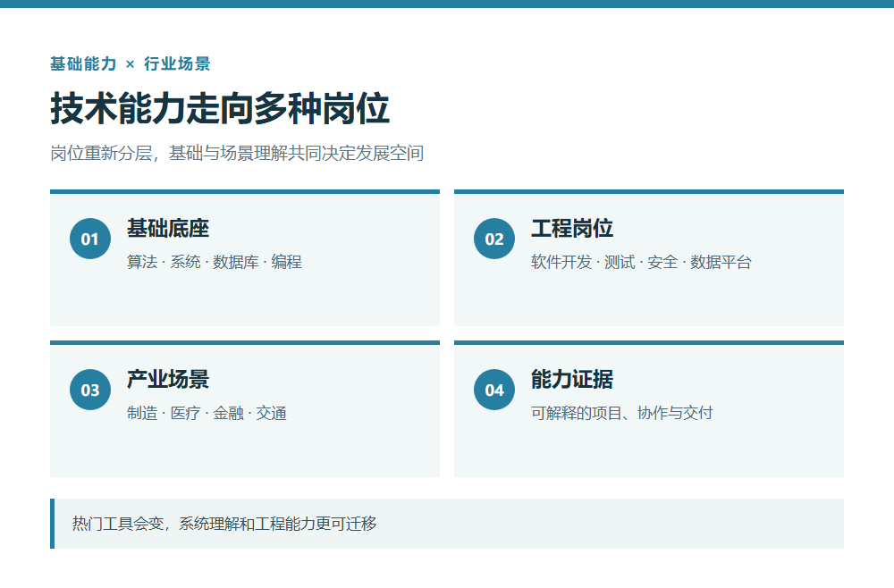
Task: Click the 04 number badge
Action: tap(494, 390)
